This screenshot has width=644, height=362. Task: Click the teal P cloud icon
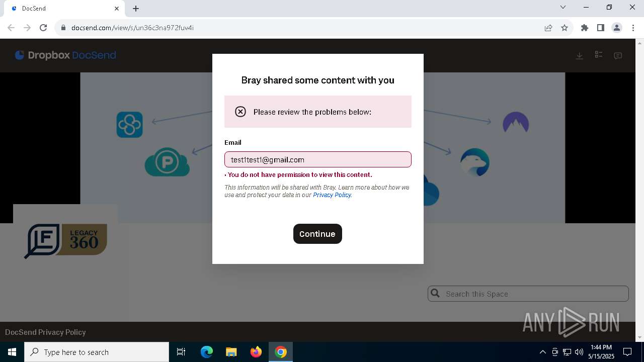pyautogui.click(x=167, y=162)
